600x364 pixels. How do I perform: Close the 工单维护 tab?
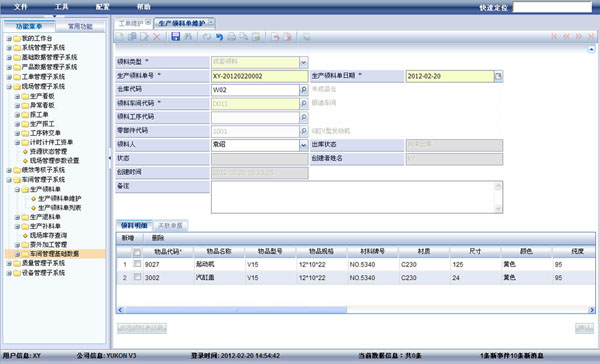pos(148,23)
